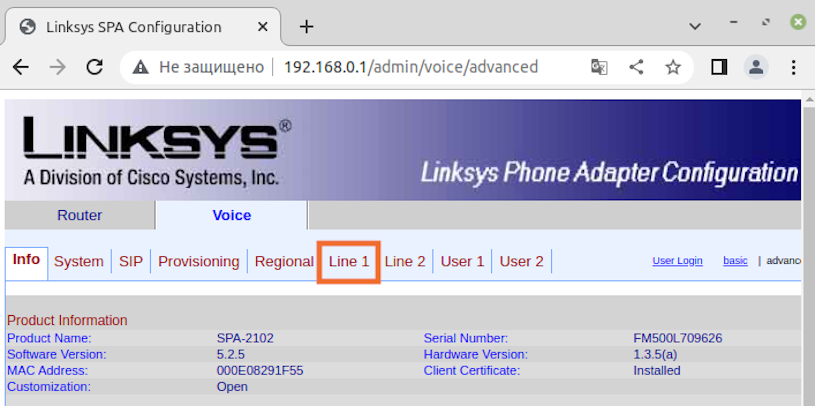This screenshot has width=815, height=406.
Task: Click the share icon in address bar
Action: 636,67
